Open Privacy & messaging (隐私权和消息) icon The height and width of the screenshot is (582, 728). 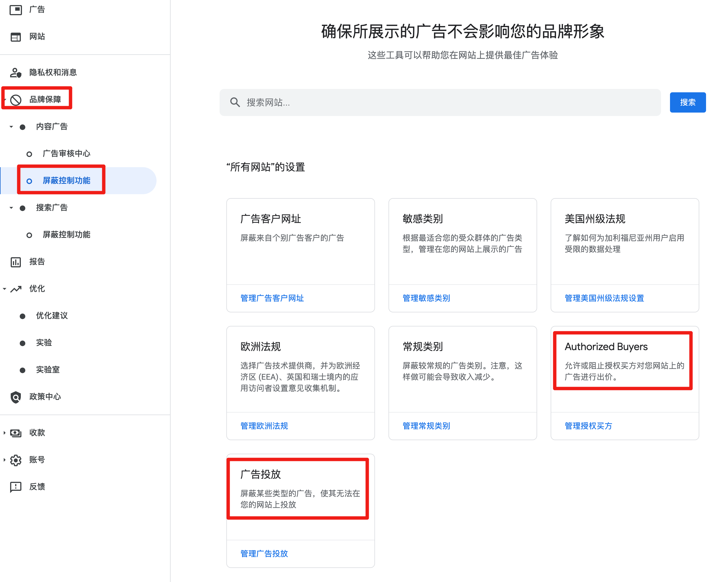click(x=15, y=73)
